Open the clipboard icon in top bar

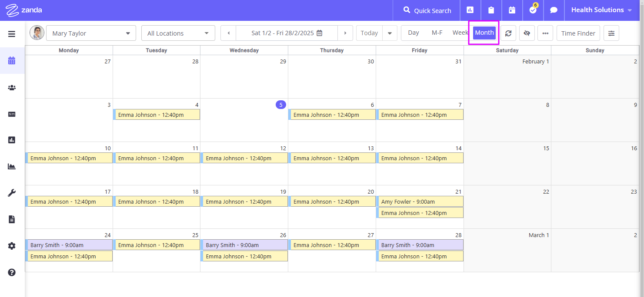pos(491,10)
